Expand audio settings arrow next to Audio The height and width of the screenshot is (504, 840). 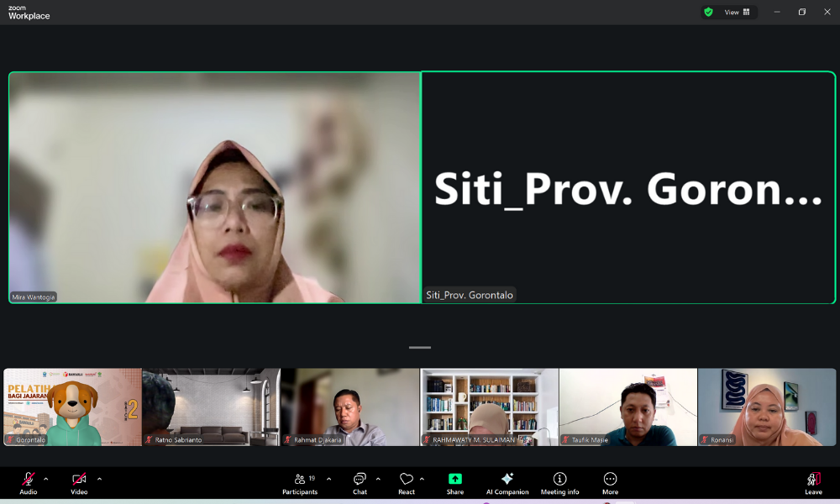point(46,479)
